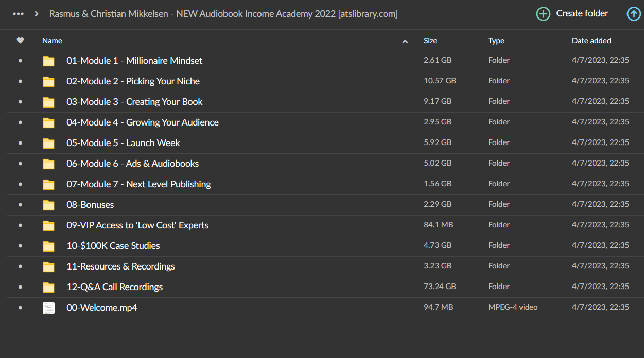Click the MPEG-4 video type cell
This screenshot has height=358, width=644.
[x=513, y=307]
